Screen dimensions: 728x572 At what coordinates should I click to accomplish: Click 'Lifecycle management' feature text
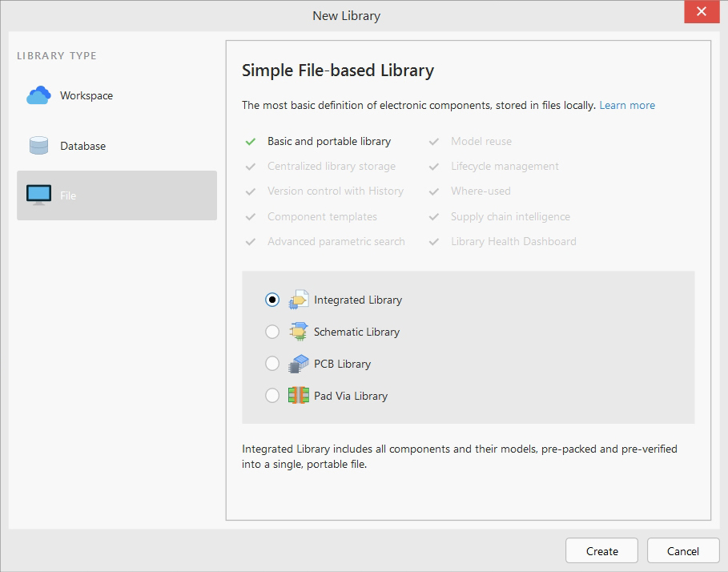tap(505, 166)
